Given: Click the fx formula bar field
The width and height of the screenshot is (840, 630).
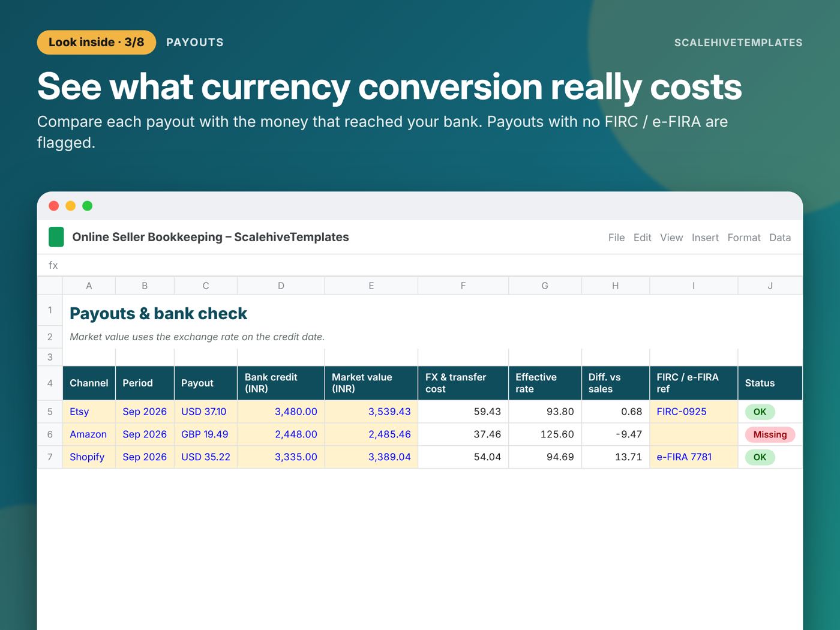Looking at the screenshot, I should pos(420,265).
